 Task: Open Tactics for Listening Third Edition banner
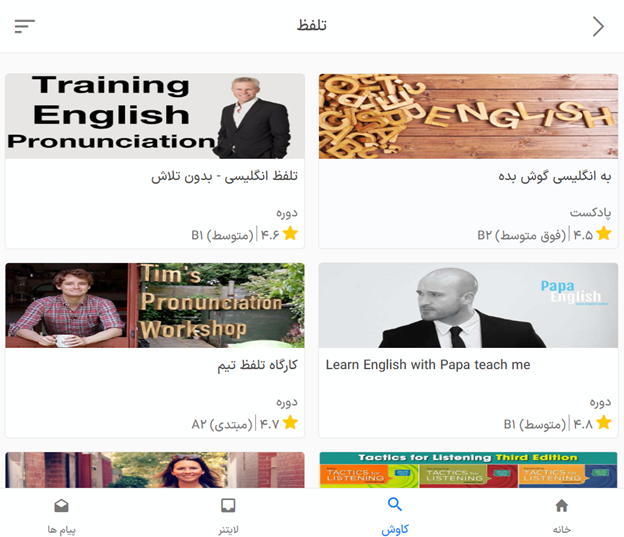click(x=468, y=470)
